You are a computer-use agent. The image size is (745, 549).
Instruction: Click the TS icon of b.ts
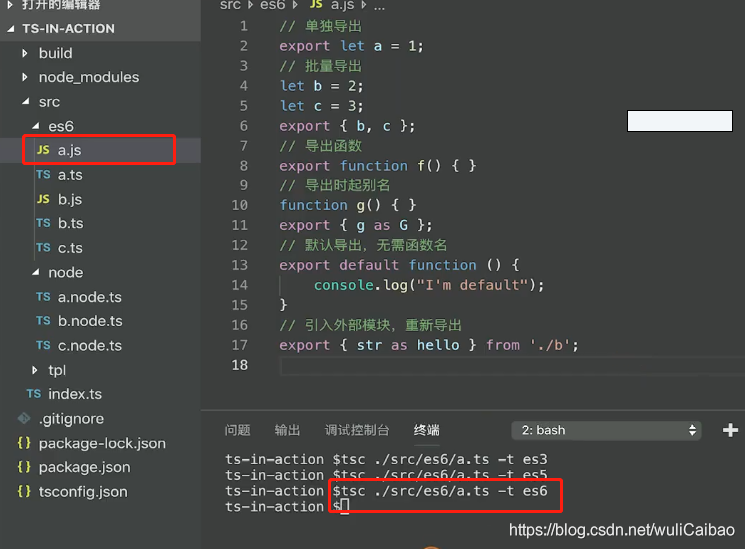(43, 223)
